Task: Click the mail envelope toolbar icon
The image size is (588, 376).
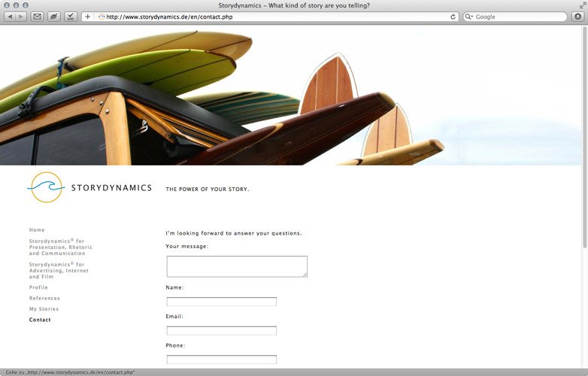Action: pos(37,17)
